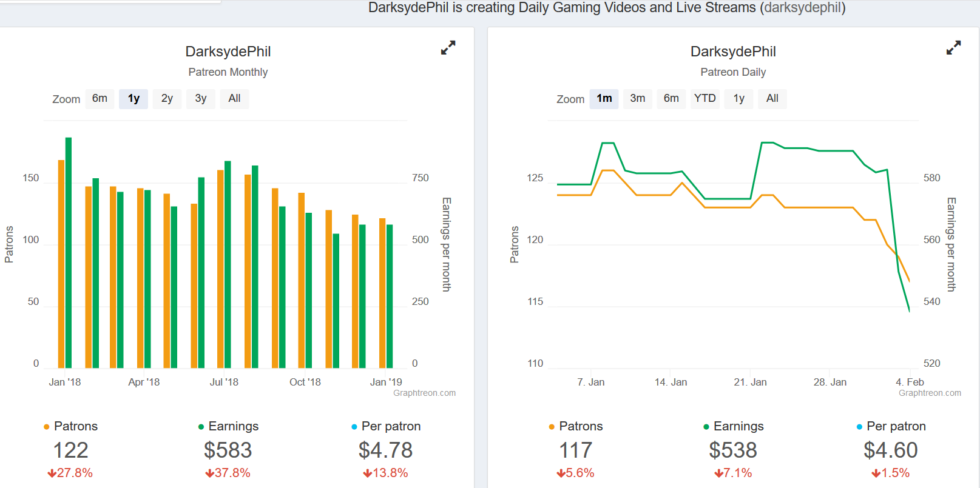Click the 4. Feb axis label
Screen dimensions: 980x488
click(x=910, y=382)
